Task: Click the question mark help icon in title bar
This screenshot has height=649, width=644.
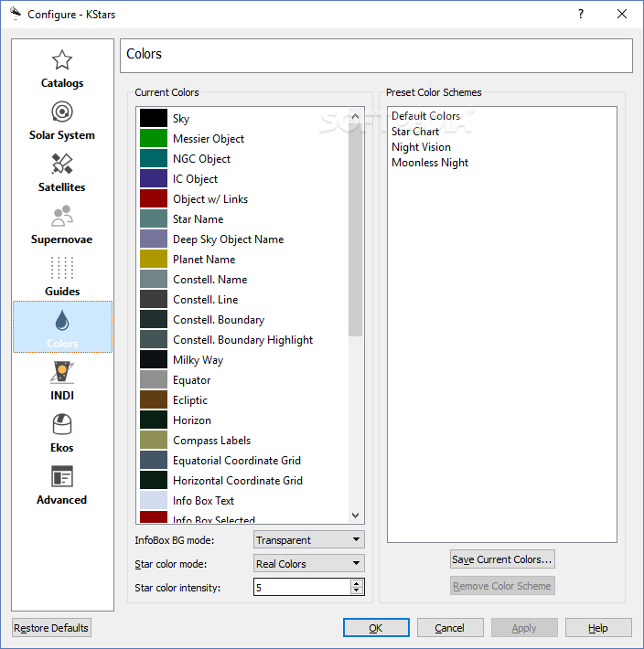Action: click(581, 14)
